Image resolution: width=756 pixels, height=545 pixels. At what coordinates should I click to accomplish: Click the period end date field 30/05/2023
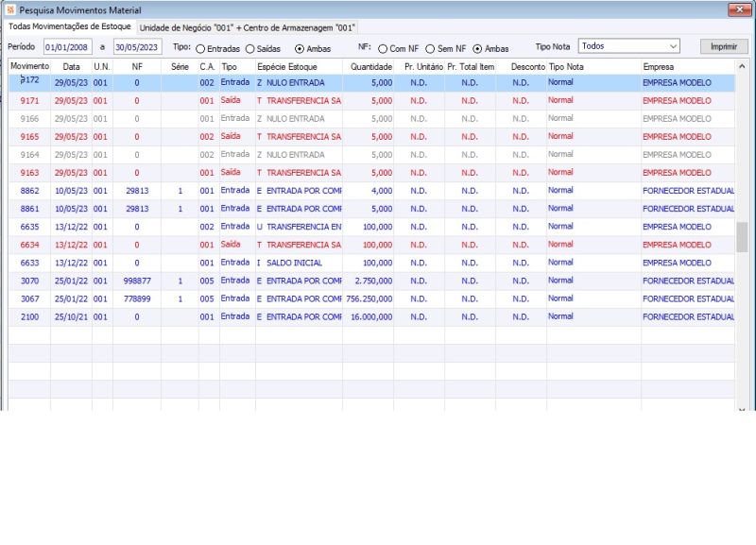pyautogui.click(x=137, y=47)
